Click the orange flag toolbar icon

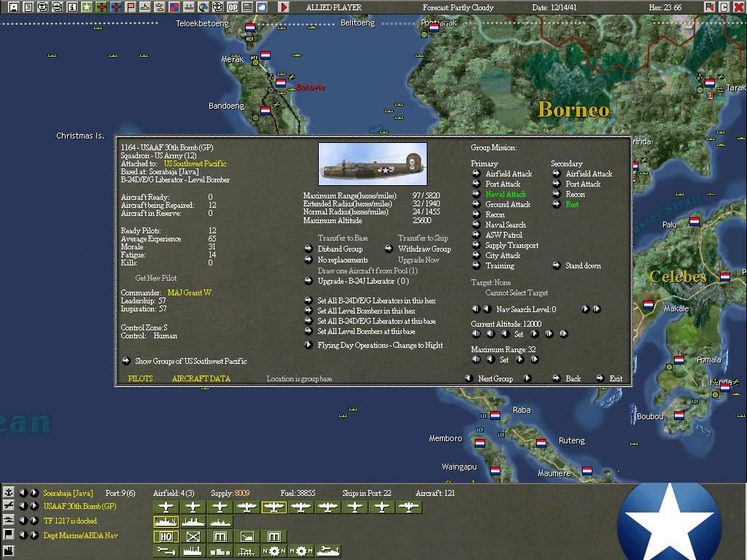point(130,7)
